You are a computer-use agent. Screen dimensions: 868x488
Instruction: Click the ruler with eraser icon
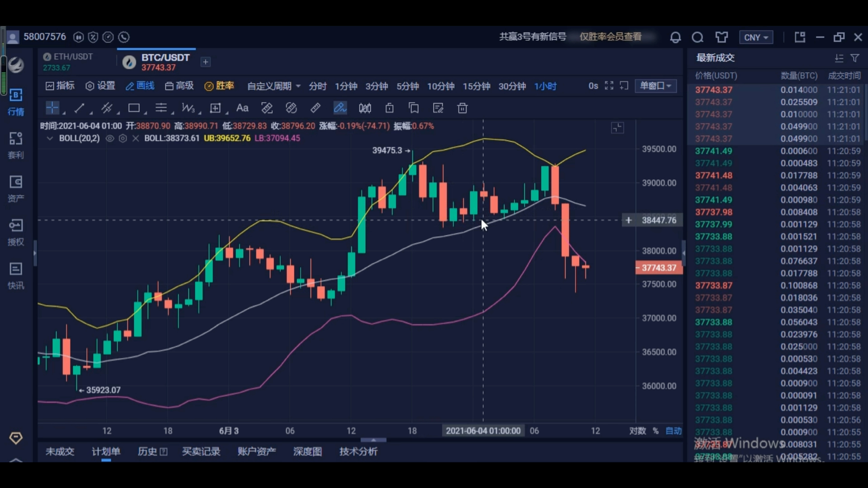pyautogui.click(x=267, y=108)
